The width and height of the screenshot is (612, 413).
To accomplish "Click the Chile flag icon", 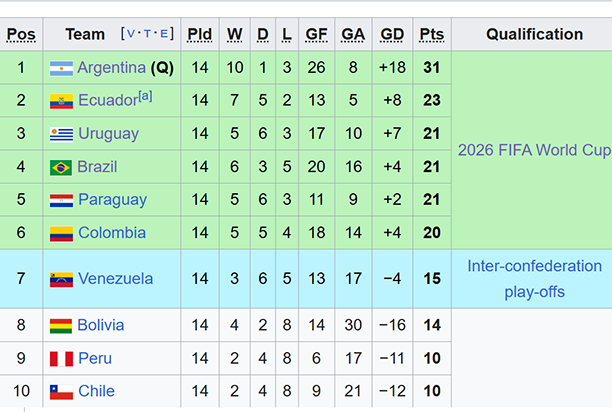I will 61,392.
